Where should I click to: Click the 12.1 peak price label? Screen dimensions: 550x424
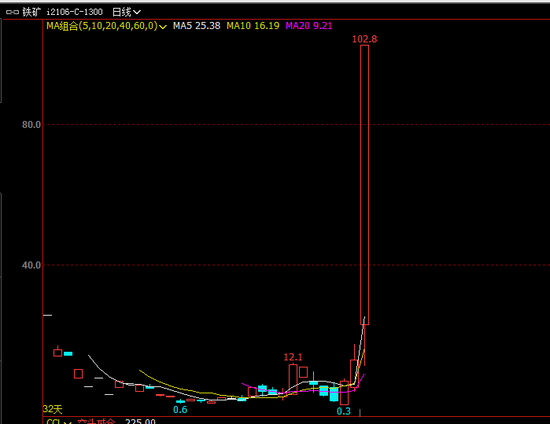[293, 357]
